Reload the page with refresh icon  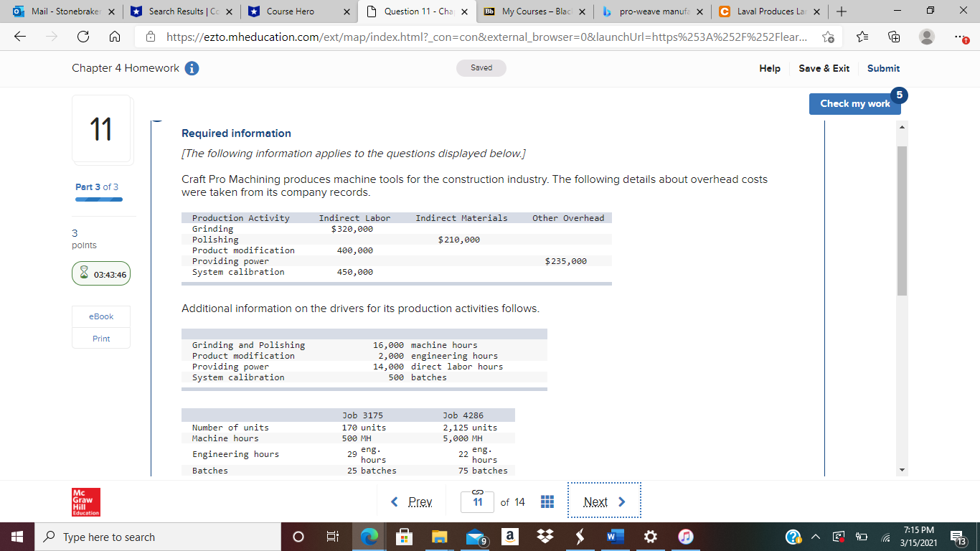(x=83, y=37)
